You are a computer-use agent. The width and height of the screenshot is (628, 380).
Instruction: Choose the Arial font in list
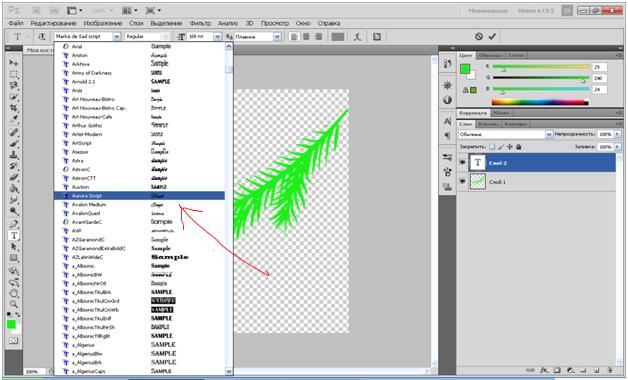[139, 46]
